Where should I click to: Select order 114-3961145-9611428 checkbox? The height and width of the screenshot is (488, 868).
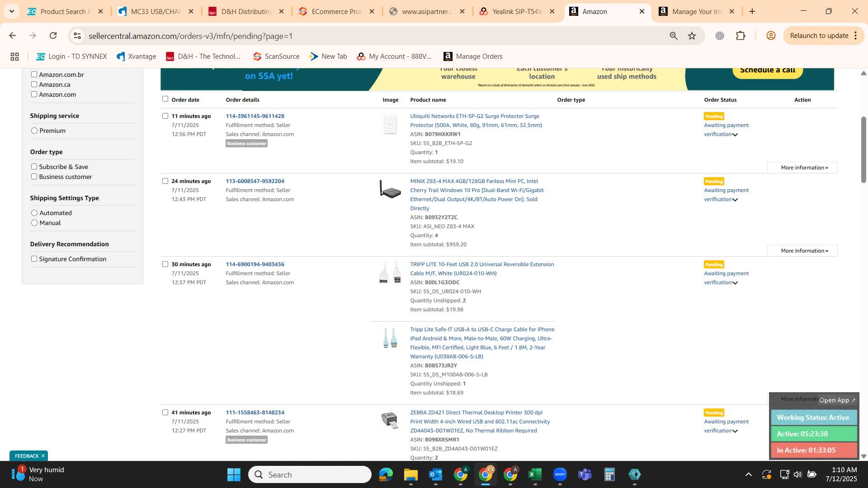165,116
